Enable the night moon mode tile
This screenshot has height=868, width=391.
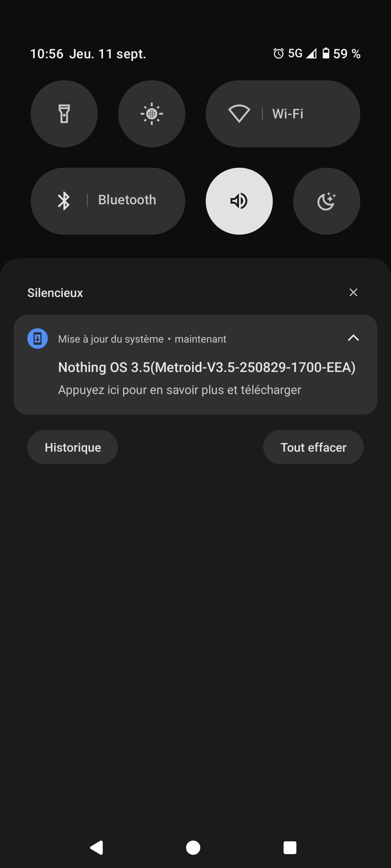tap(326, 201)
